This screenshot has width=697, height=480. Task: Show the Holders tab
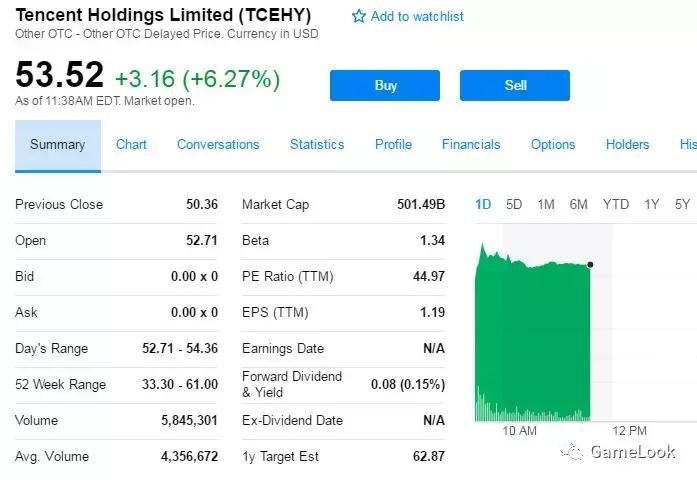coord(628,145)
